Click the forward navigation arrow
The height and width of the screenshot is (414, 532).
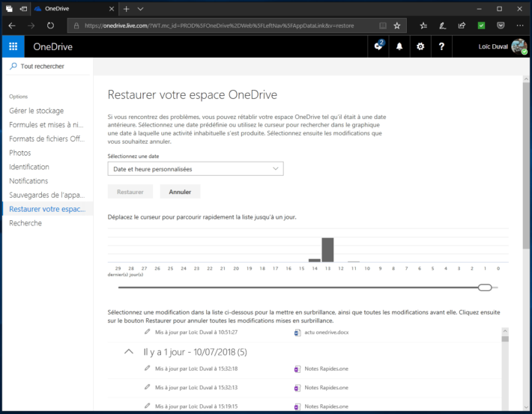(x=31, y=25)
